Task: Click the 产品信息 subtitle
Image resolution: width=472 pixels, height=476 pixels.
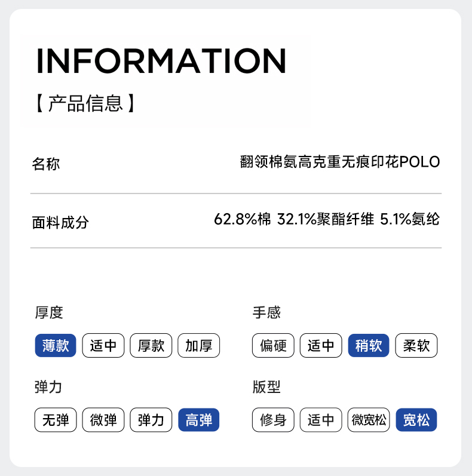Action: click(85, 103)
